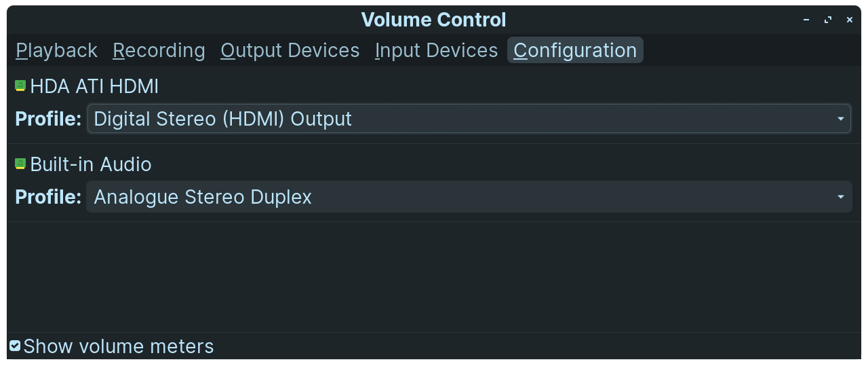
Task: Toggle the Show volume meters checkbox
Action: point(15,346)
